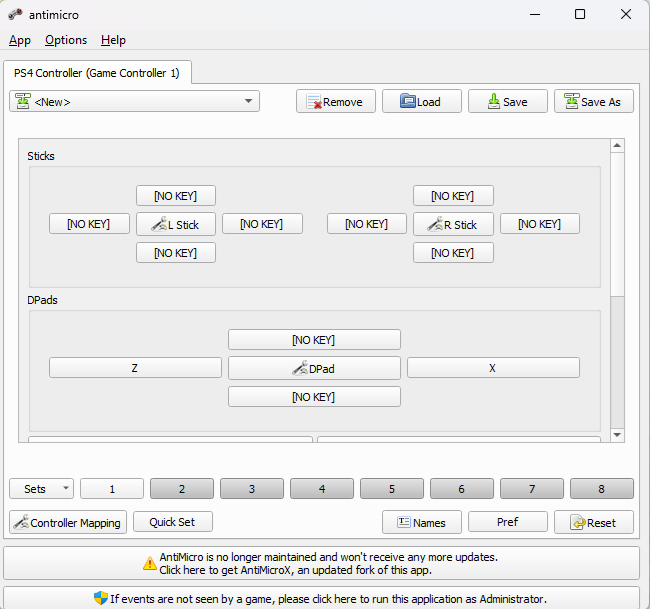This screenshot has height=609, width=650.
Task: Open the Help menu
Action: (x=113, y=40)
